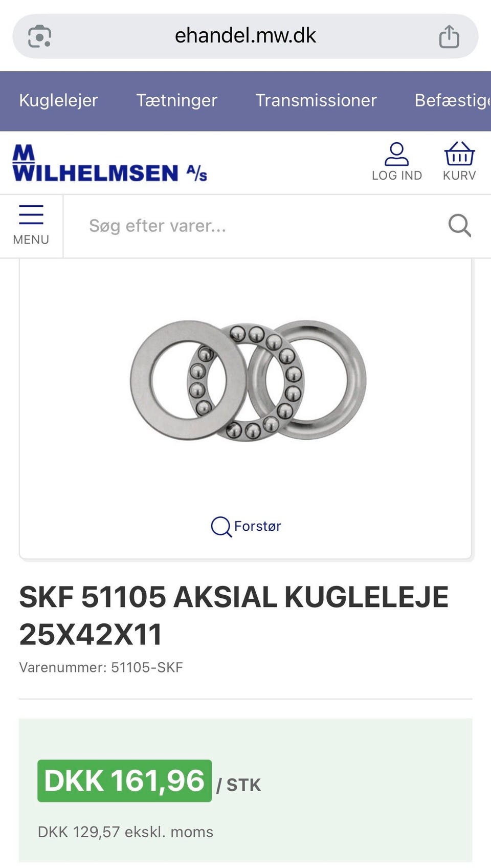
Task: Go to M Wilhelmsen A/S logo home
Action: tap(109, 163)
